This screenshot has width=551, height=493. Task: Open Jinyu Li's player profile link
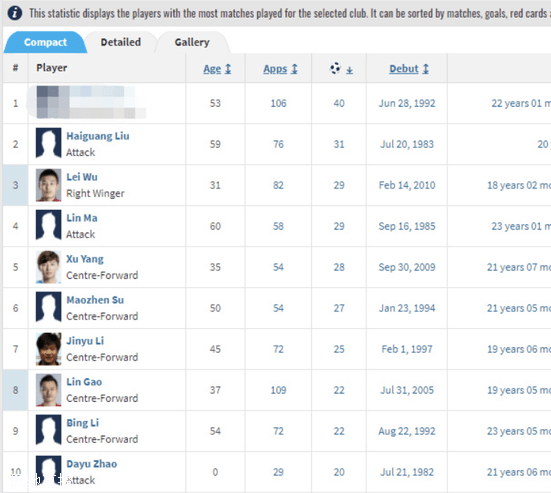coord(85,341)
